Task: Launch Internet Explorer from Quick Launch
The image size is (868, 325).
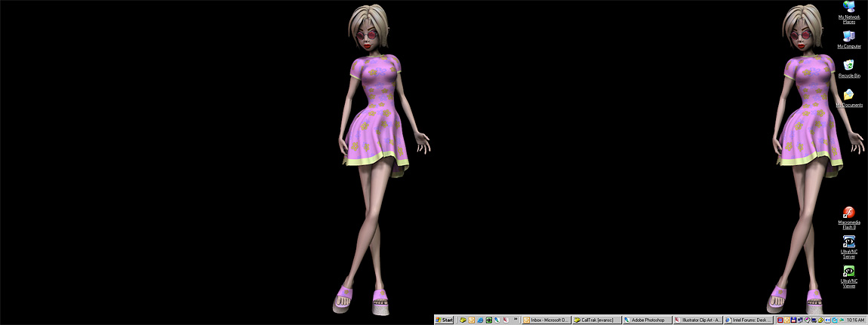Action: [x=480, y=320]
